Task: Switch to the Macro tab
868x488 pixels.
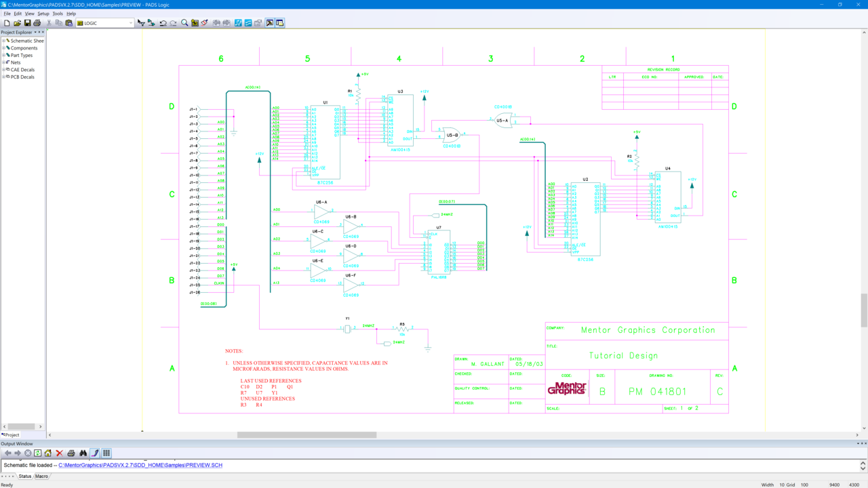Action: coord(41,476)
